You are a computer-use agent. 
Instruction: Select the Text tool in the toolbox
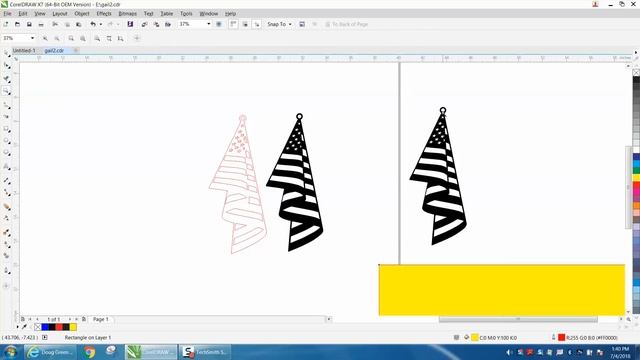coord(7,167)
